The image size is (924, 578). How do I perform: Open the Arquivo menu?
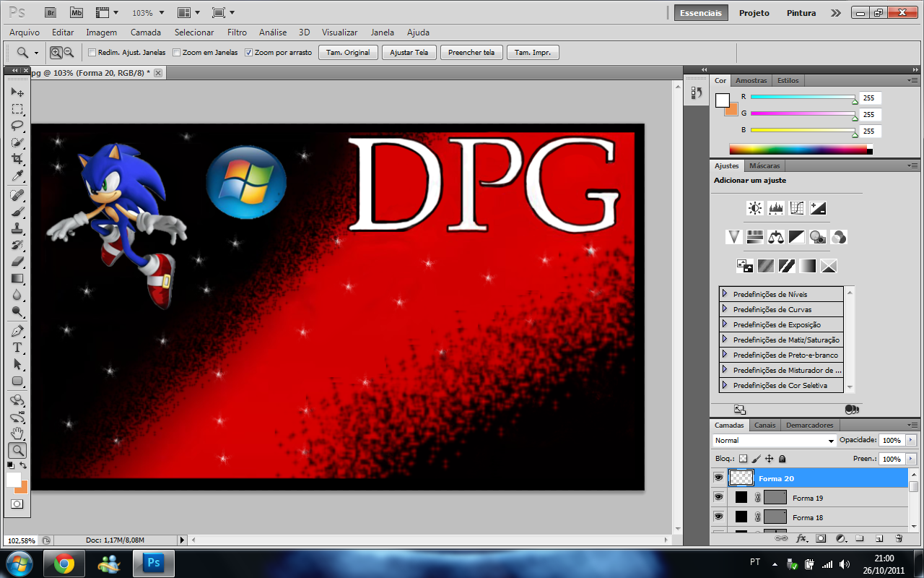click(x=25, y=33)
